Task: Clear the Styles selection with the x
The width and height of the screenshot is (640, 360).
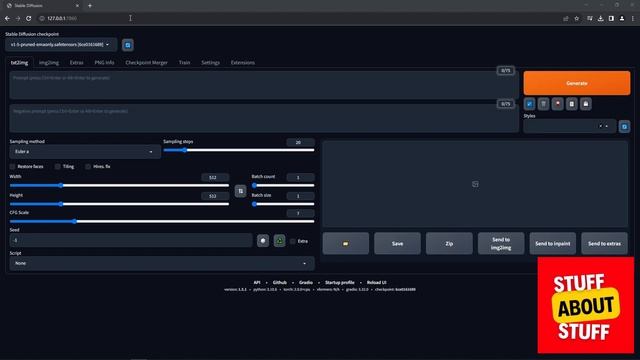Action: 600,127
